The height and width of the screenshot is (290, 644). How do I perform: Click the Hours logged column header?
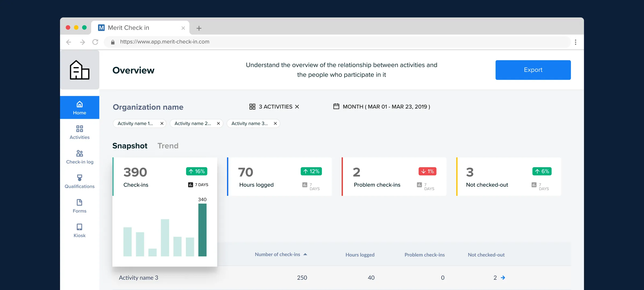[360, 255]
